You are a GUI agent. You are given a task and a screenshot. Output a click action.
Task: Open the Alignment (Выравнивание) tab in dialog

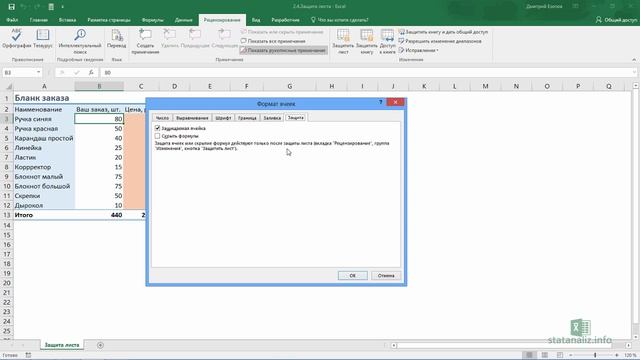(192, 118)
